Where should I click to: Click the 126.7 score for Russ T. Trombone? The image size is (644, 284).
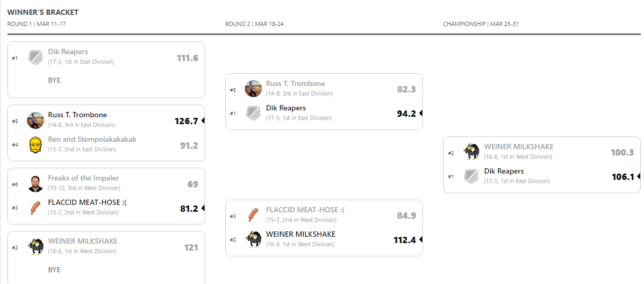(186, 121)
